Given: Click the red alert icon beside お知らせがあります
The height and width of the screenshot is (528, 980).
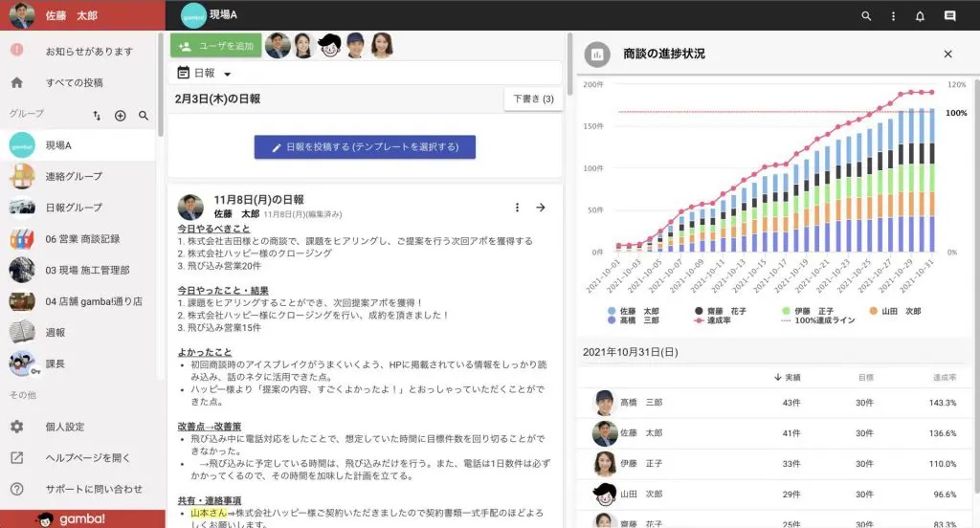Looking at the screenshot, I should (x=17, y=50).
